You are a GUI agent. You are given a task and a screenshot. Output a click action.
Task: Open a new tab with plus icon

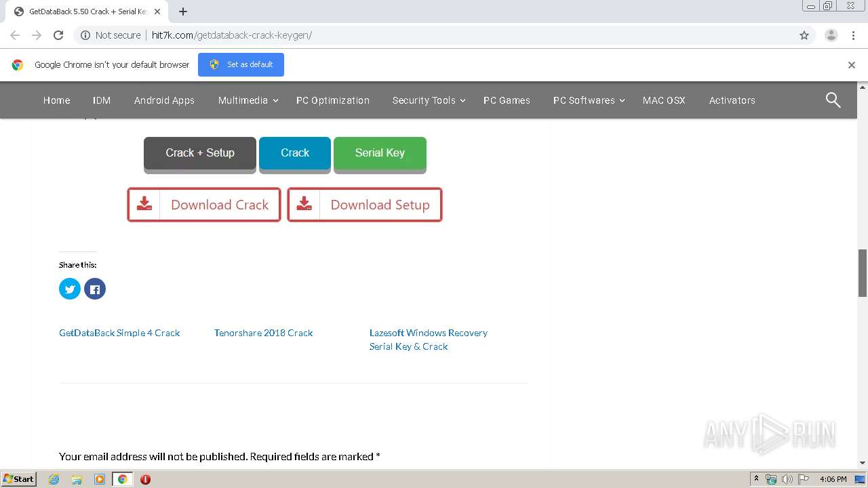183,12
